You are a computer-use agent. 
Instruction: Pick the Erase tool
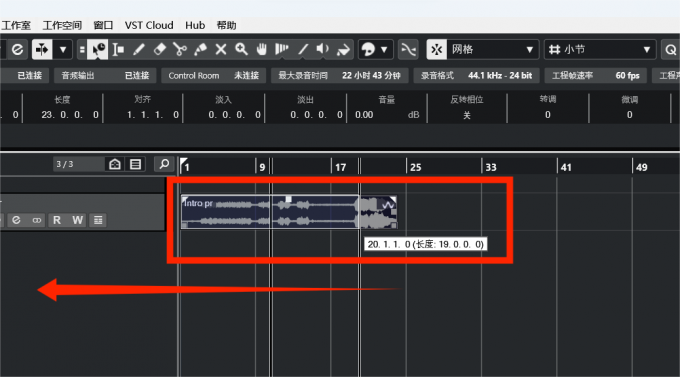[x=160, y=49]
